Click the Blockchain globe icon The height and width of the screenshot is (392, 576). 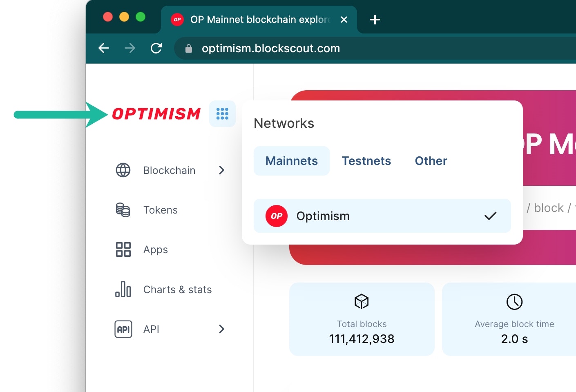[x=123, y=170]
